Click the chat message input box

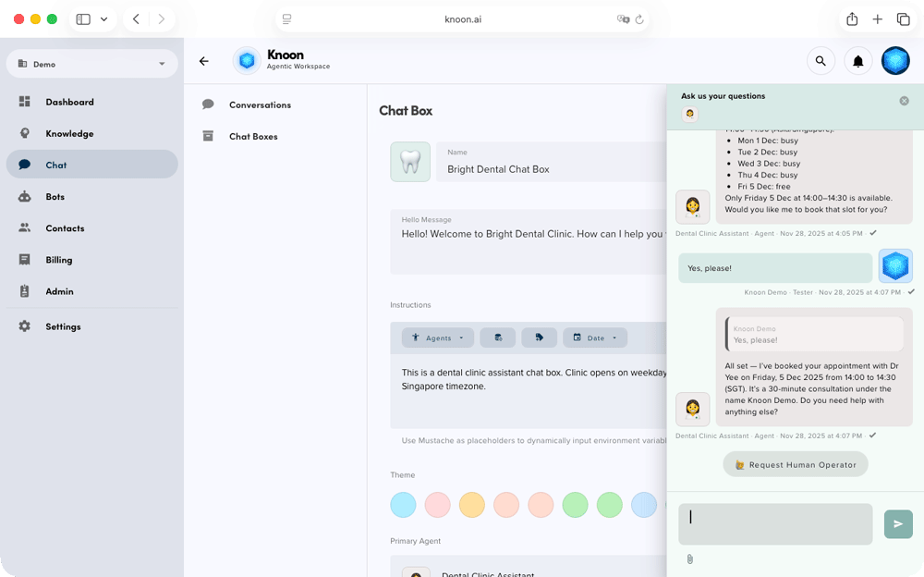coord(775,523)
